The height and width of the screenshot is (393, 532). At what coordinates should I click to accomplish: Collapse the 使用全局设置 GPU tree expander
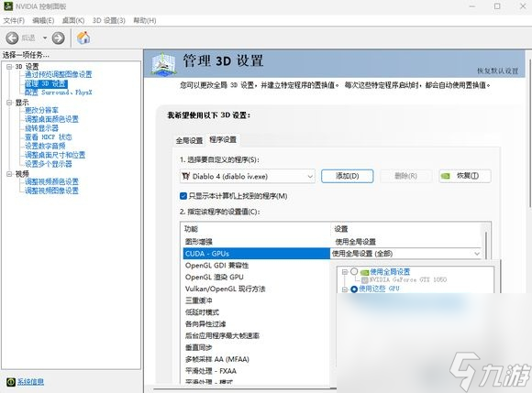[345, 272]
